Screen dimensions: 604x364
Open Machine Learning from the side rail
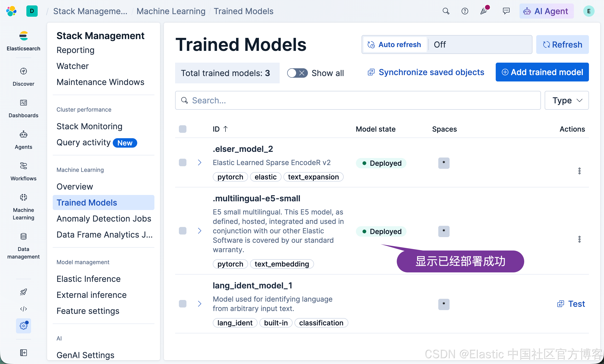pos(24,207)
